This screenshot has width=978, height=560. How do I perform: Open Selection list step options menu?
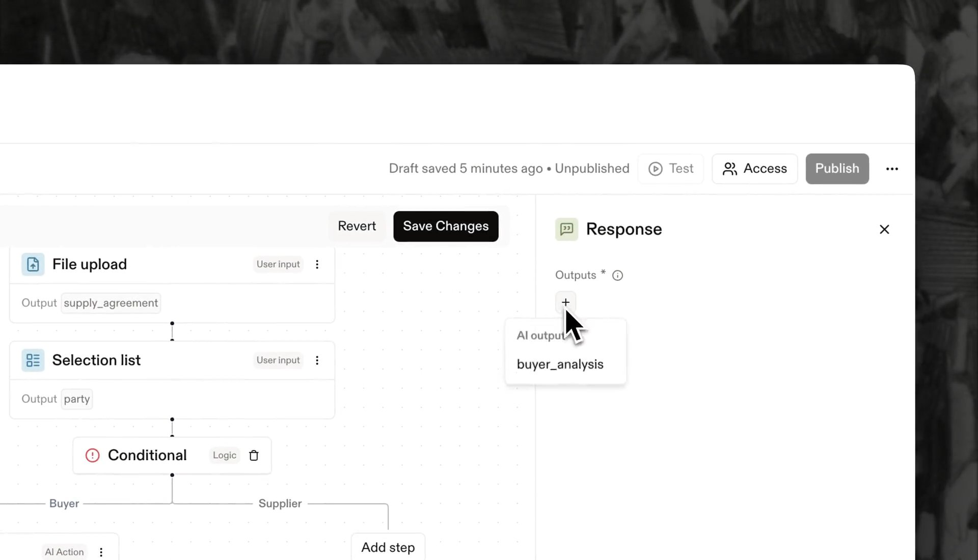tap(317, 360)
